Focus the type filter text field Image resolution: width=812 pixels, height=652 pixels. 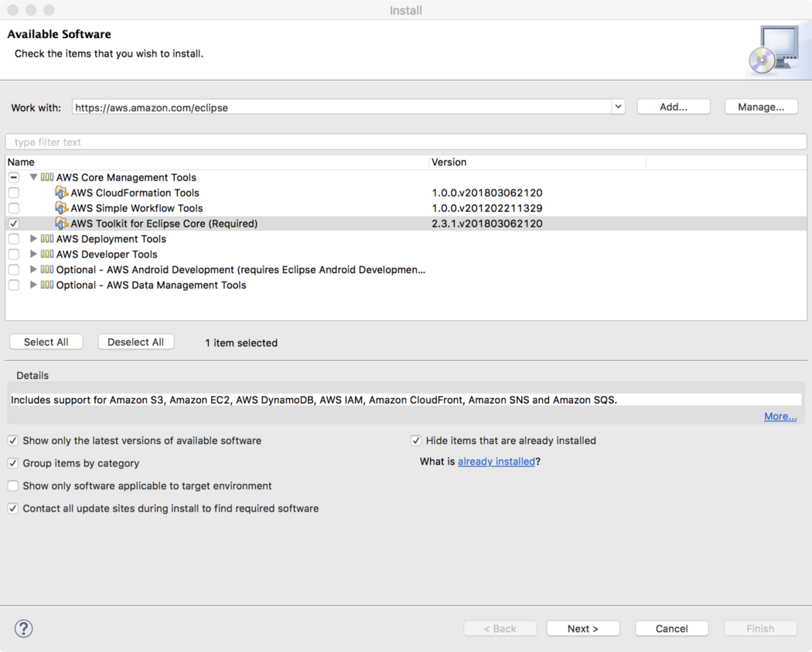point(406,142)
